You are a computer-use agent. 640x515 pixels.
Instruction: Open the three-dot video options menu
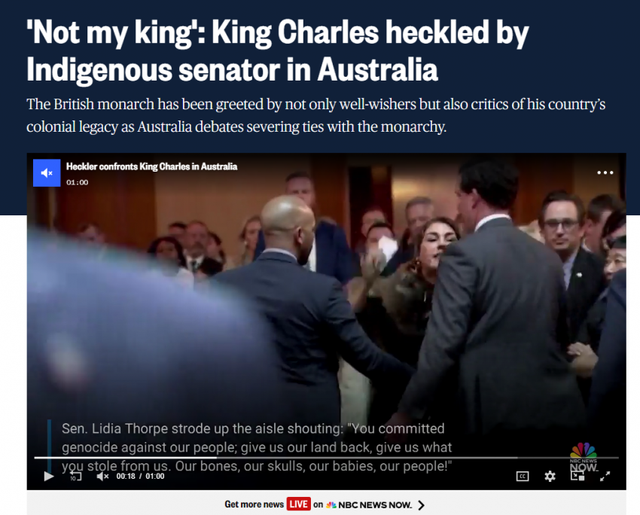coord(605,173)
